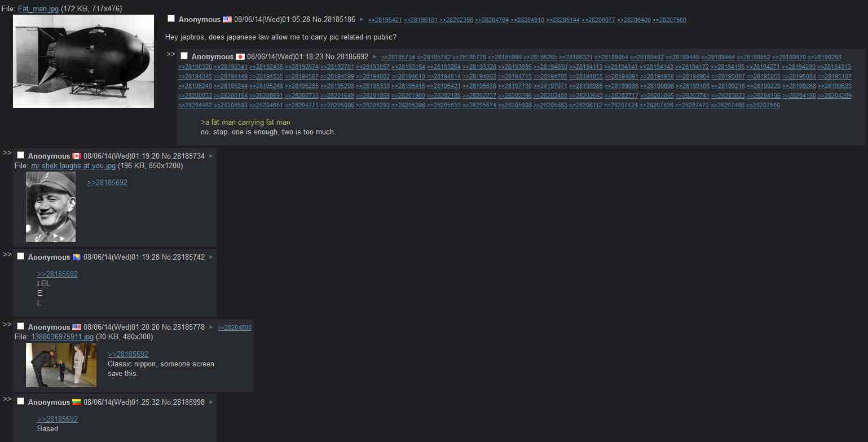Open post menu arrow beside No.28185742
Image resolution: width=868 pixels, height=442 pixels.
[x=211, y=257]
